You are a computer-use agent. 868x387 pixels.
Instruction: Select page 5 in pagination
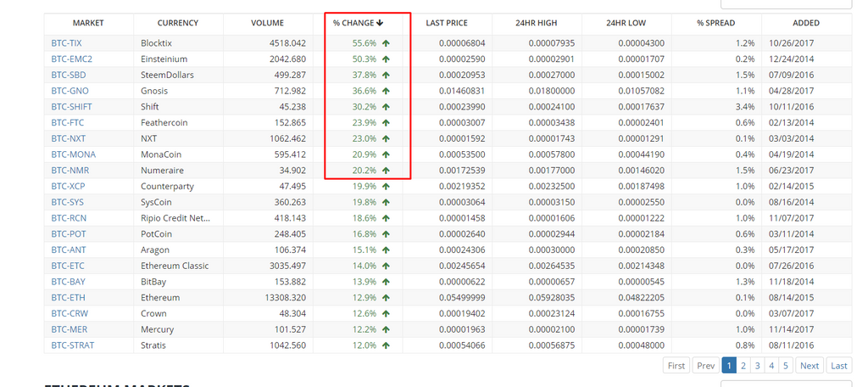pos(785,366)
